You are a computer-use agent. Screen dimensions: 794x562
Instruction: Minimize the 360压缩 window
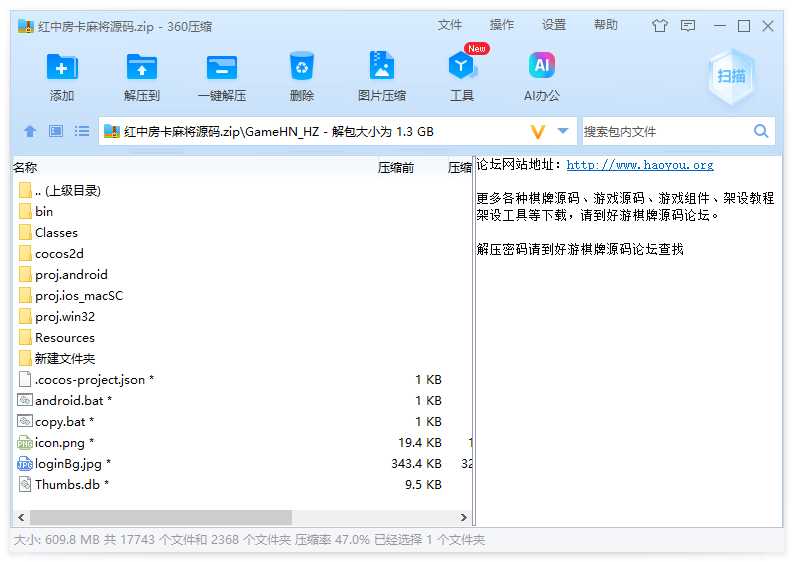point(720,26)
